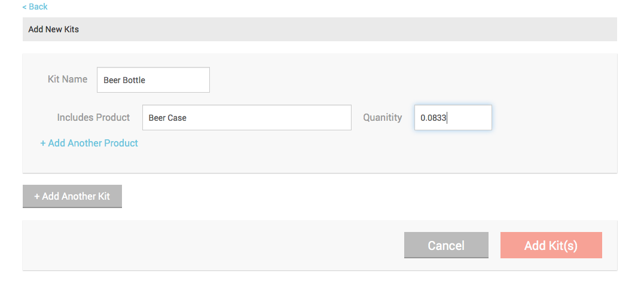Click the Add New Kits header title
The image size is (644, 287).
click(x=53, y=29)
